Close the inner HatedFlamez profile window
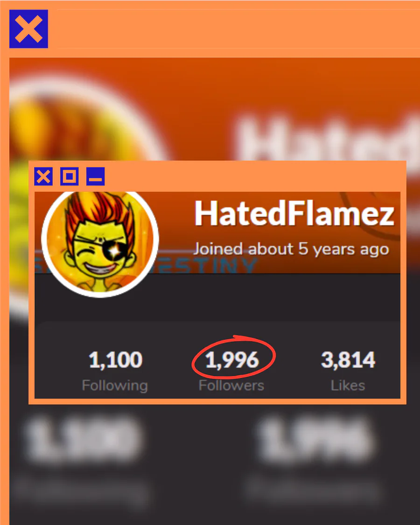 tap(43, 176)
